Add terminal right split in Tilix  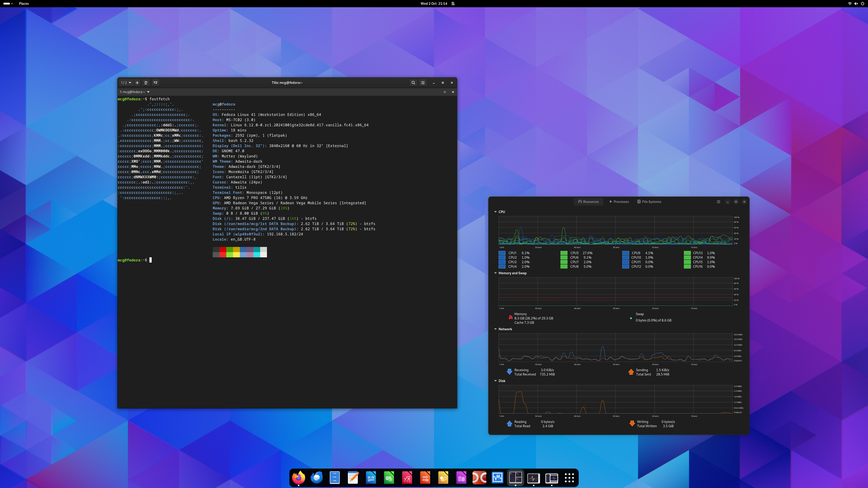(146, 82)
